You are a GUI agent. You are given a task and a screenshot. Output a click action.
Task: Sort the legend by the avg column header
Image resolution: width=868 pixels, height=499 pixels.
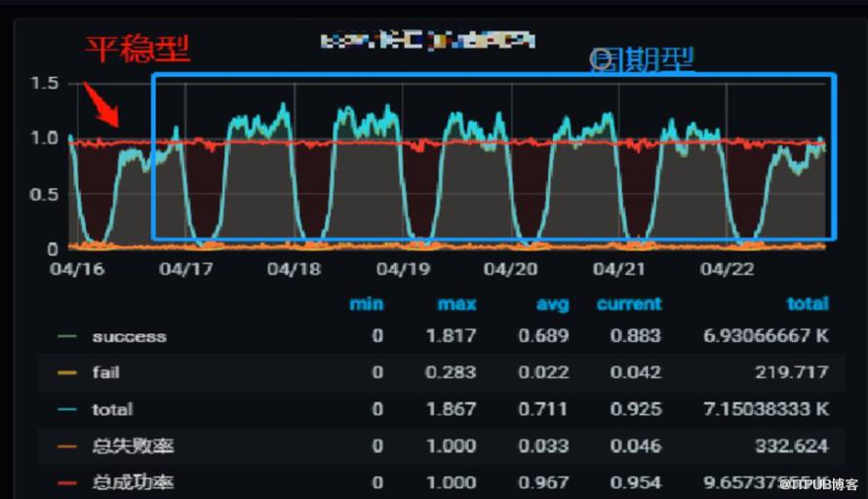click(552, 304)
